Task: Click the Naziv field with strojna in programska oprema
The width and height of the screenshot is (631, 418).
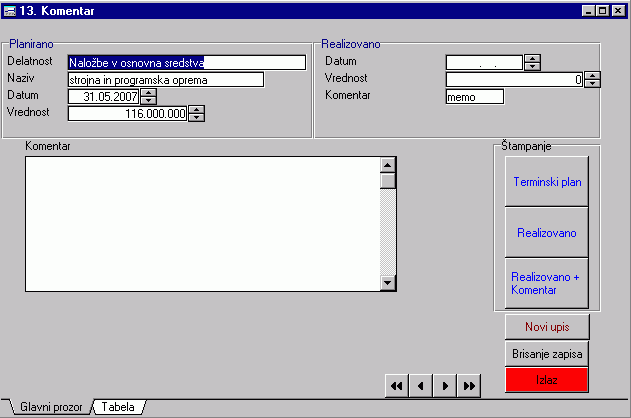Action: [166, 80]
